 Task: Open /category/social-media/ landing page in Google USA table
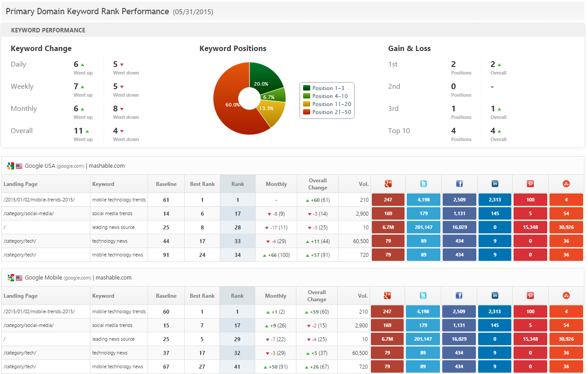pos(28,213)
